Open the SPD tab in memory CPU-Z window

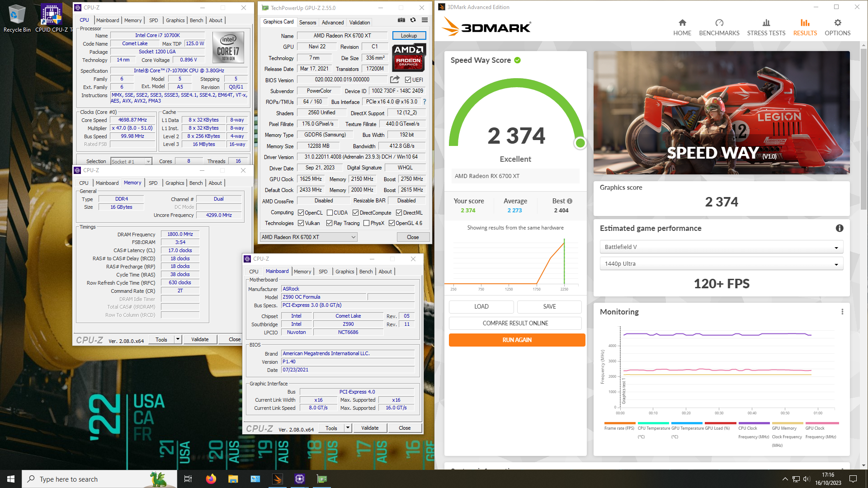153,183
